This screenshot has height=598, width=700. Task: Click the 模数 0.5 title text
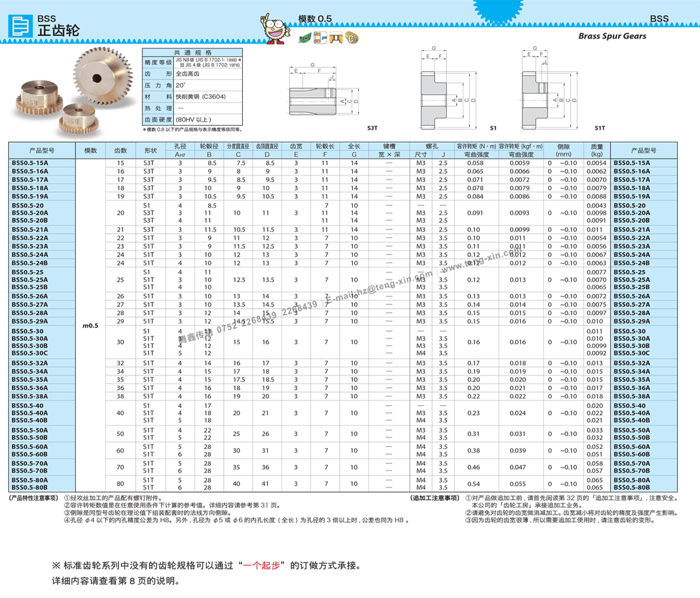(x=314, y=19)
